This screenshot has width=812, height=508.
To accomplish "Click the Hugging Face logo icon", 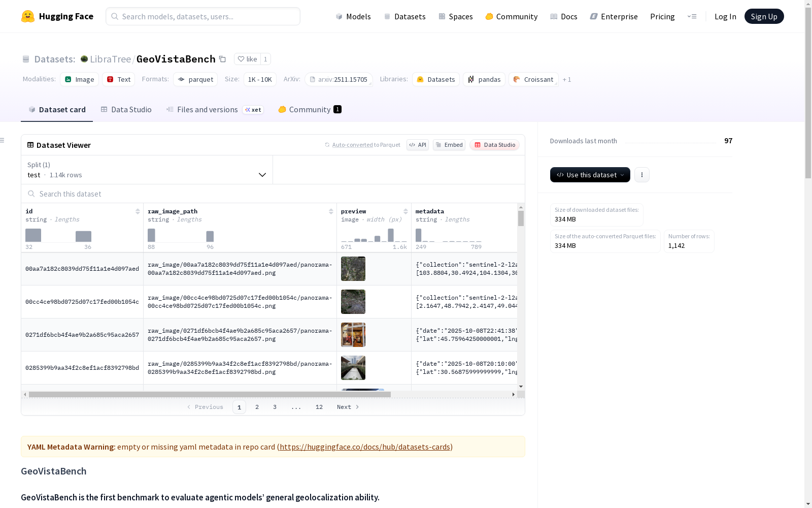I will (x=28, y=16).
